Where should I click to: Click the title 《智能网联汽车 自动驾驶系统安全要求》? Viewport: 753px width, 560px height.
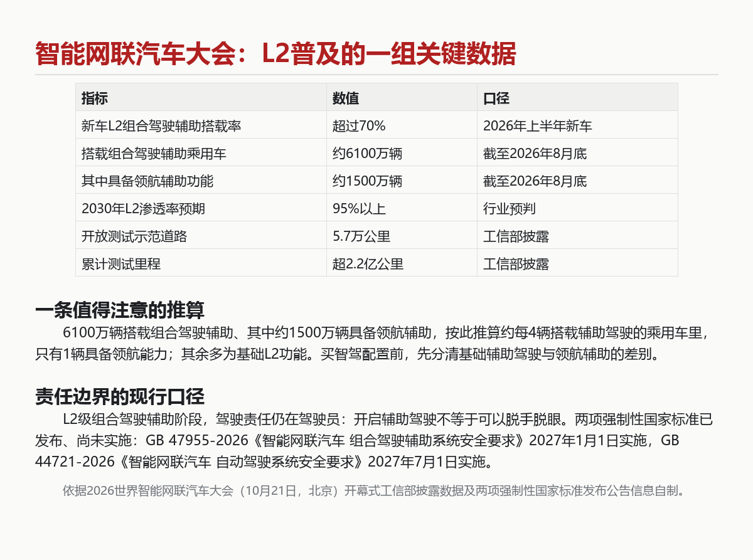(240, 463)
